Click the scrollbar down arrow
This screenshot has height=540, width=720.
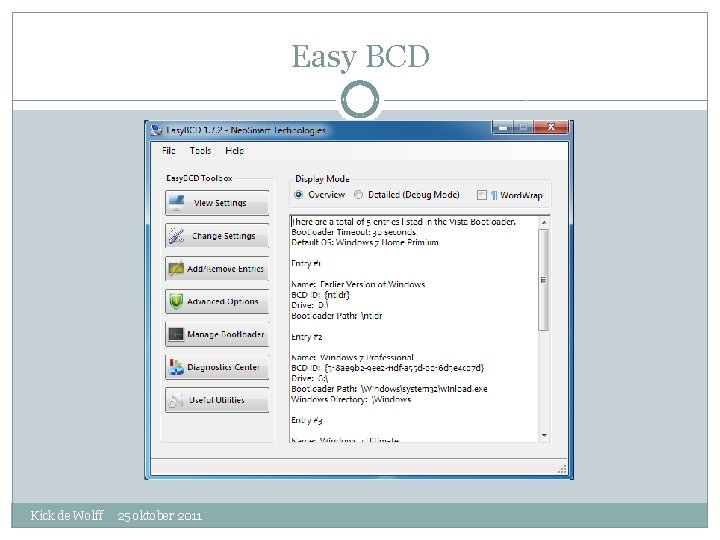pos(544,435)
